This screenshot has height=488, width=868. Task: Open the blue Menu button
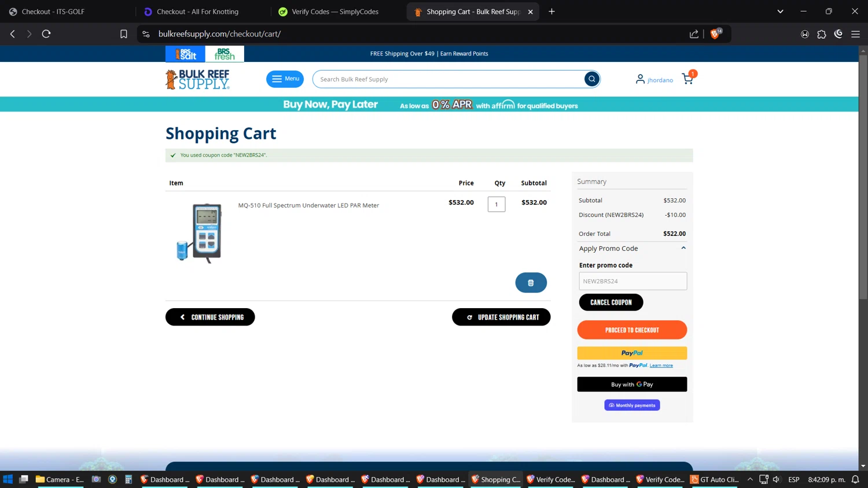[x=285, y=79]
